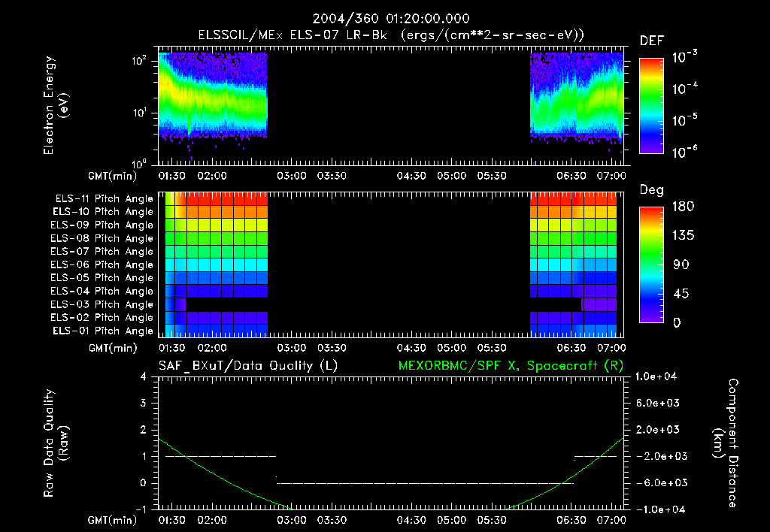Click the DEF rainbow color bar
Viewport: 770px width, 532px height.
pyautogui.click(x=651, y=106)
